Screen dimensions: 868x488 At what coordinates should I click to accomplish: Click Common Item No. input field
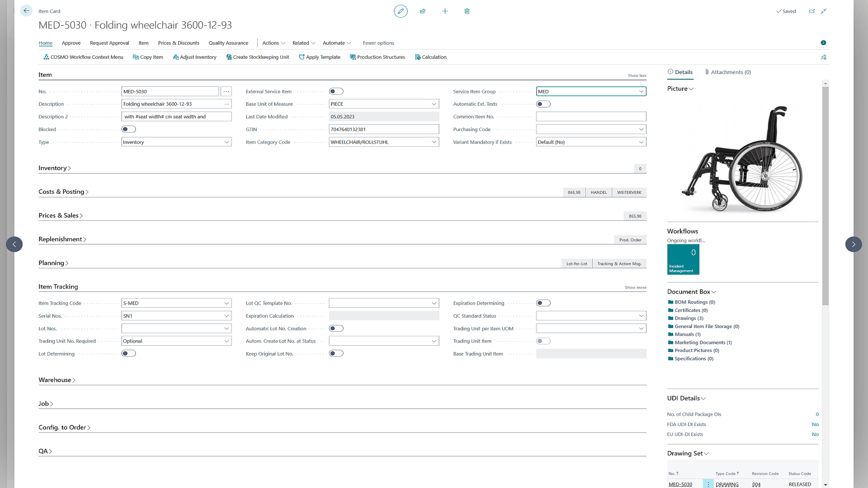click(x=591, y=117)
